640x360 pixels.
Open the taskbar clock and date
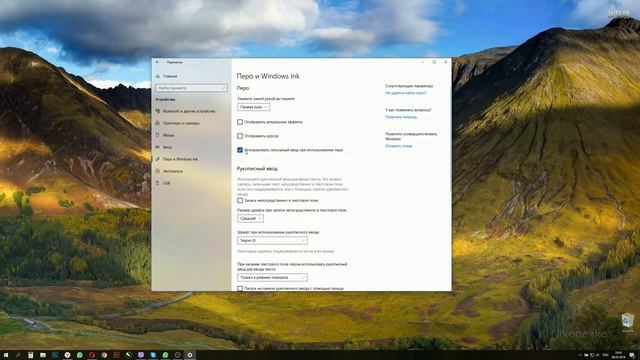pos(618,355)
